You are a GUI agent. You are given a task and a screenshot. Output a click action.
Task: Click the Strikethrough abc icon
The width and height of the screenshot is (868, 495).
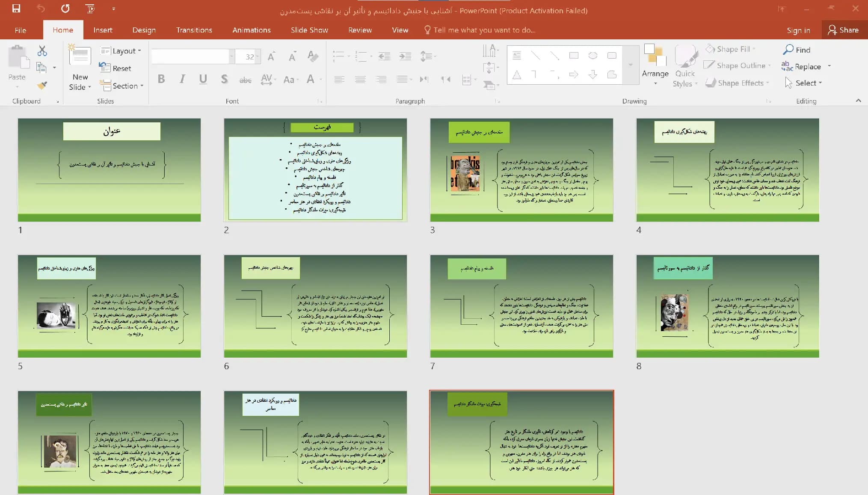245,80
